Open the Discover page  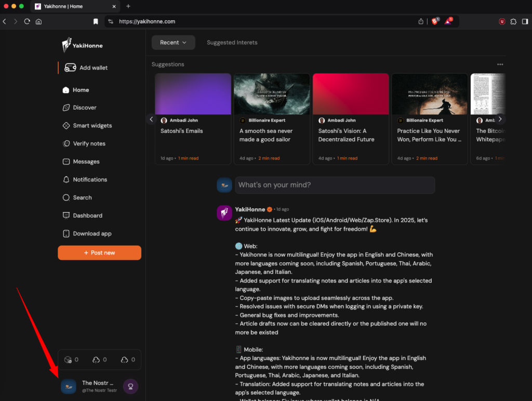pyautogui.click(x=79, y=108)
